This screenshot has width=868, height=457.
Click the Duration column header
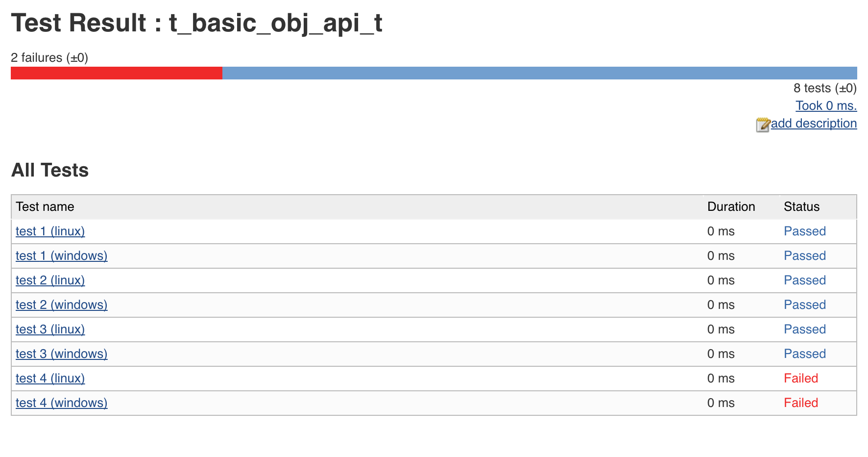[x=731, y=207]
